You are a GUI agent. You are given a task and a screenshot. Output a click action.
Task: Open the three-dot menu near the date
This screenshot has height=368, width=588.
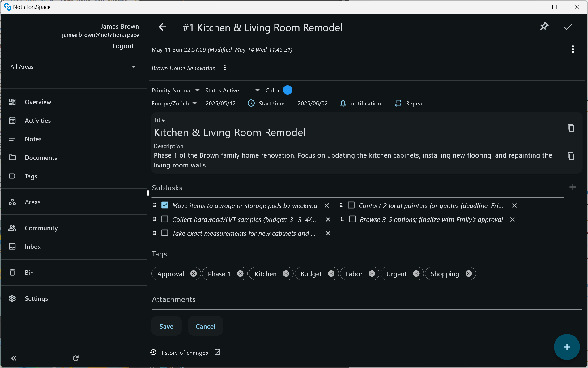(x=573, y=49)
